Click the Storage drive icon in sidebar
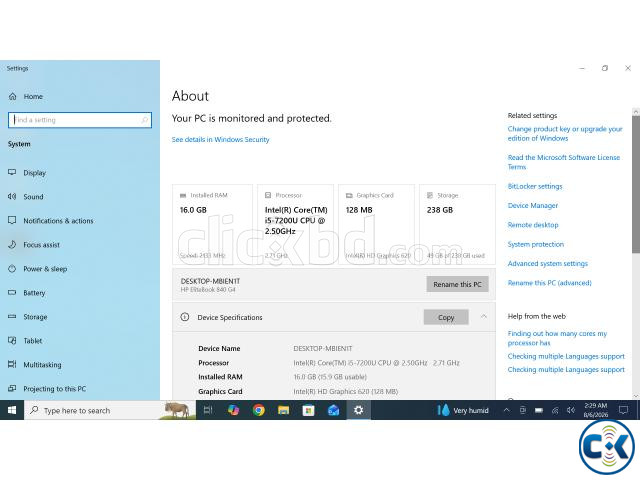The image size is (640, 480). (12, 316)
